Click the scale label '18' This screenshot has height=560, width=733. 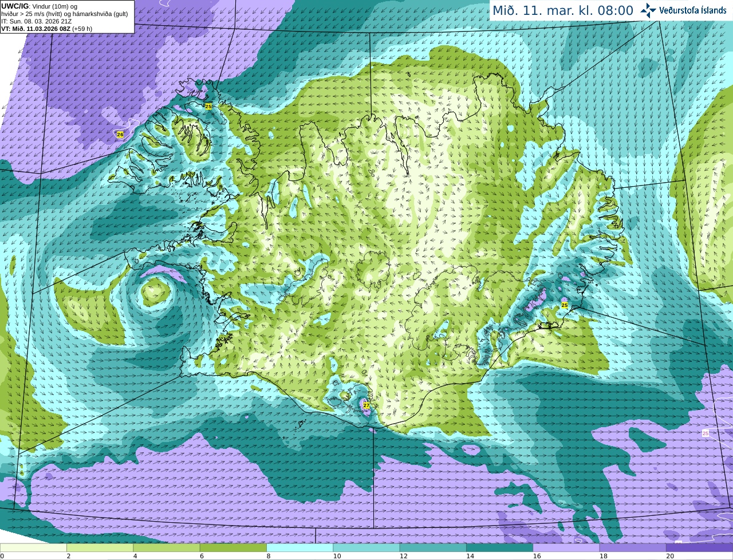[603, 556]
